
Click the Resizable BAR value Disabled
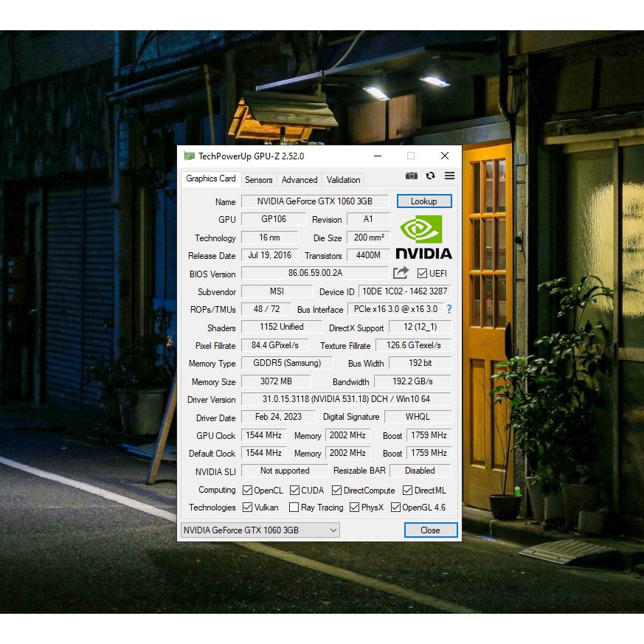(420, 471)
